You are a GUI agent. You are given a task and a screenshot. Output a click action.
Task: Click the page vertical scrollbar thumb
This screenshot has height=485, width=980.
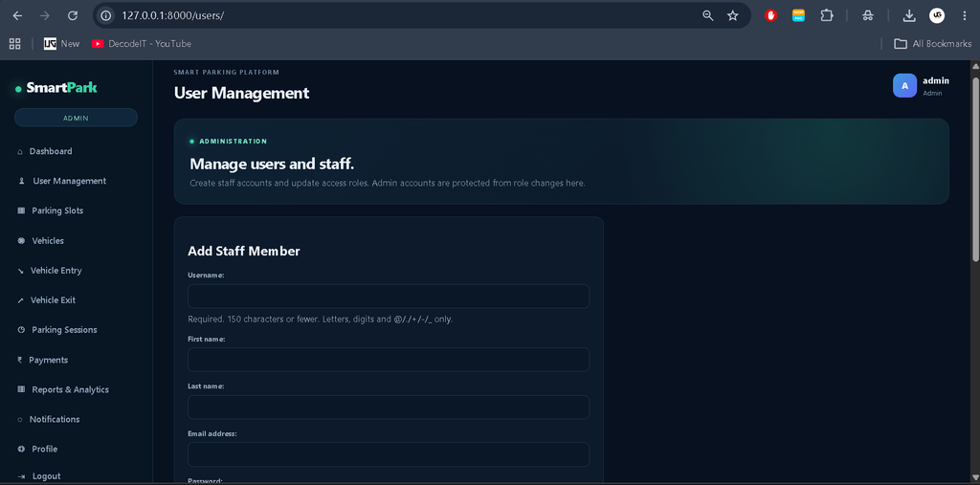click(975, 168)
